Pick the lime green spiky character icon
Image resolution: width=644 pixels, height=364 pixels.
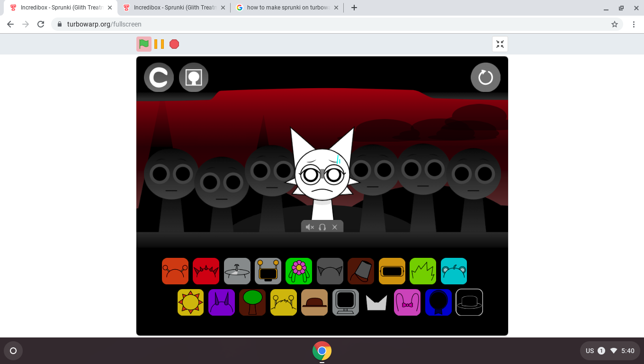click(423, 271)
